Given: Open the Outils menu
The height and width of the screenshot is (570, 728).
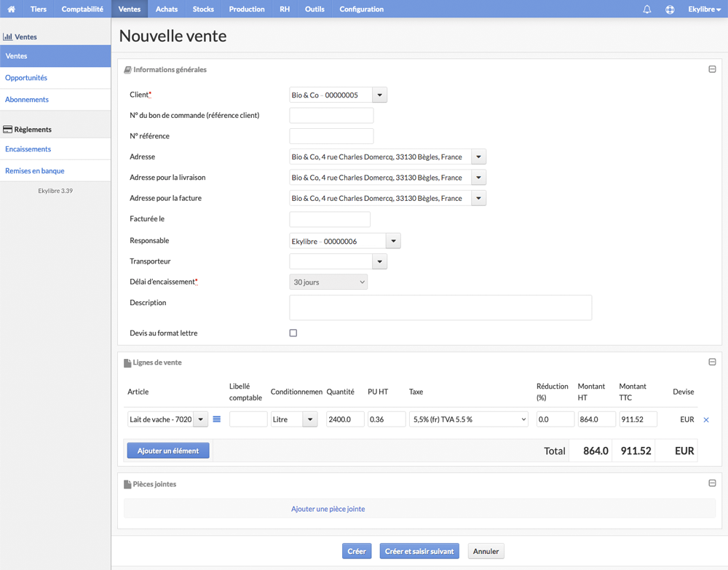Looking at the screenshot, I should (x=314, y=9).
